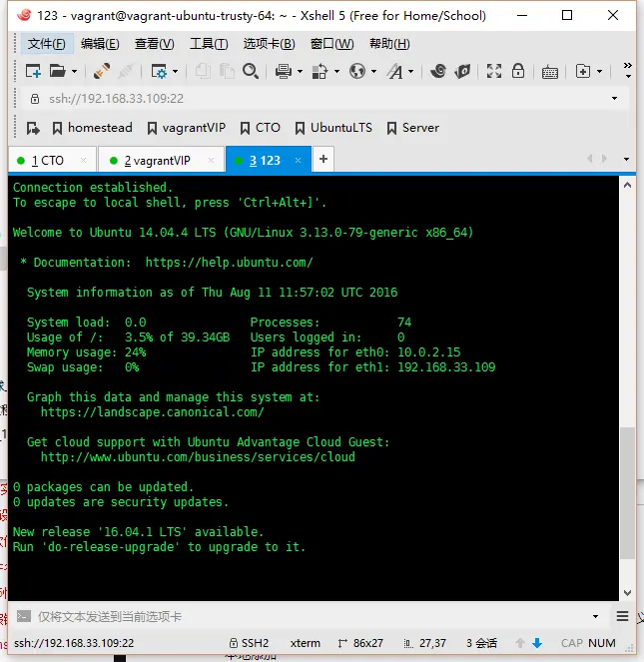
Task: Click the Encoding globe icon
Action: coord(357,71)
